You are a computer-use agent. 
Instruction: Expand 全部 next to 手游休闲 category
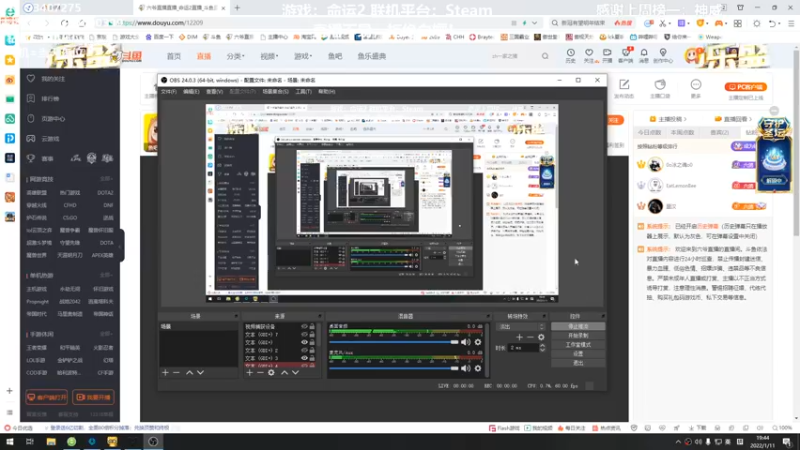pos(106,334)
